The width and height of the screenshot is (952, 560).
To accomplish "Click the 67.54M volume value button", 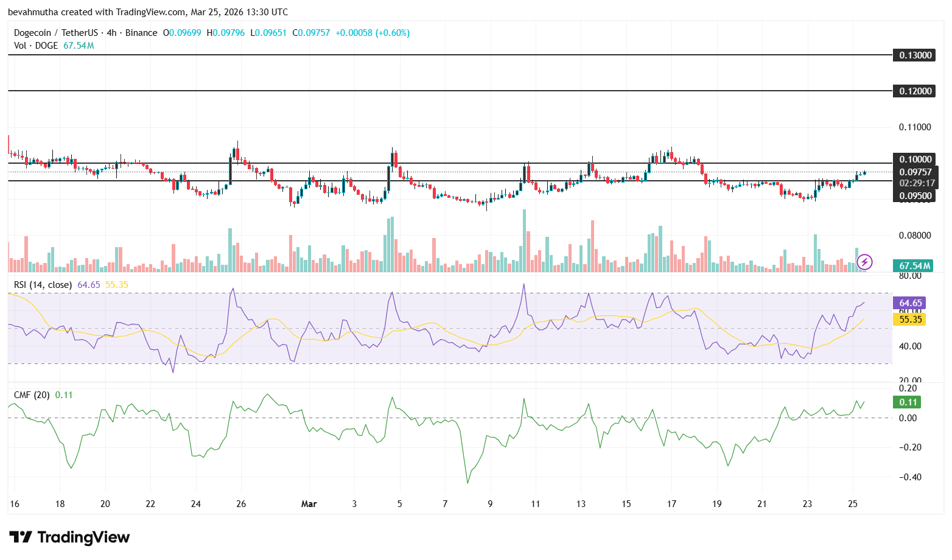I will 914,265.
